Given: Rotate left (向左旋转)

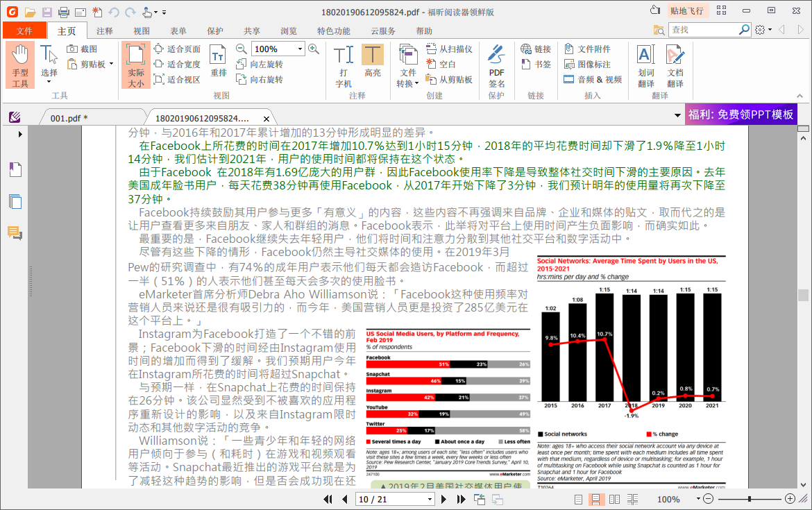Looking at the screenshot, I should tap(260, 65).
